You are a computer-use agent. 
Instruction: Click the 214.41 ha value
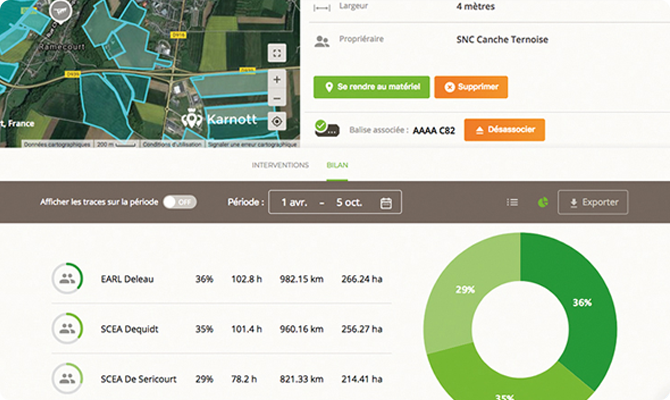click(362, 379)
